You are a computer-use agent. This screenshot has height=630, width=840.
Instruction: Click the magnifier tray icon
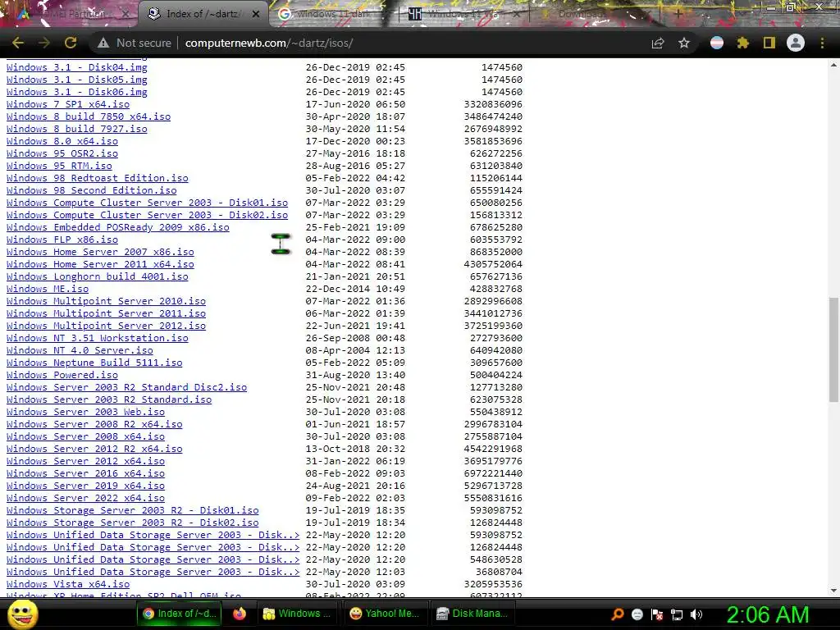click(x=618, y=614)
